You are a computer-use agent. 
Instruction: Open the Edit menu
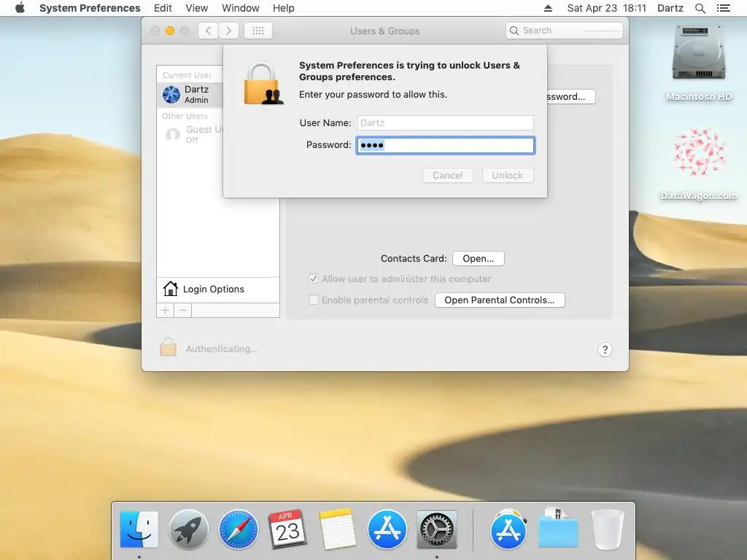pyautogui.click(x=163, y=8)
